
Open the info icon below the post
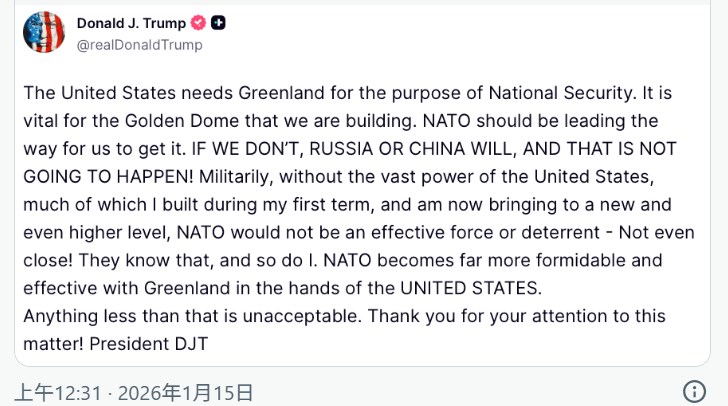pyautogui.click(x=694, y=391)
